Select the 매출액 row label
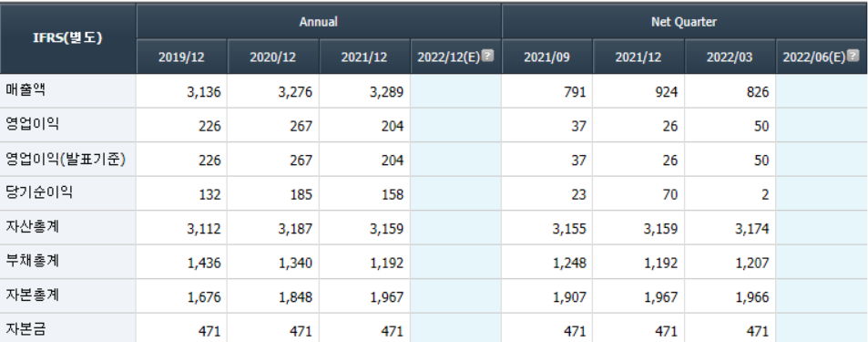The height and width of the screenshot is (342, 868). coord(25,90)
